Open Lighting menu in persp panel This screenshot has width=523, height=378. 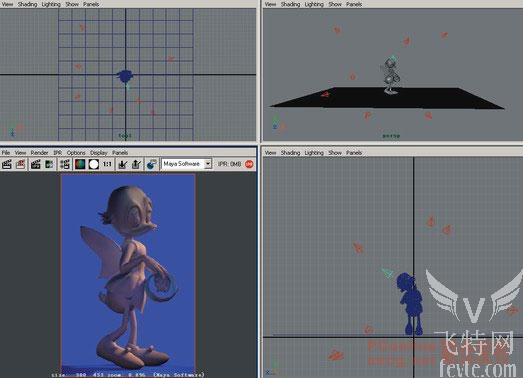click(x=314, y=4)
